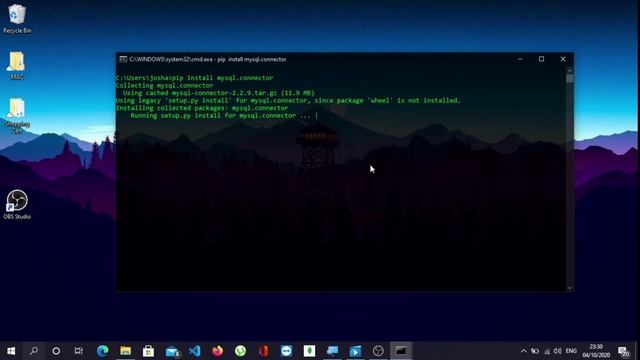The image size is (640, 360).
Task: Open the Action Center notifications
Action: click(x=623, y=351)
